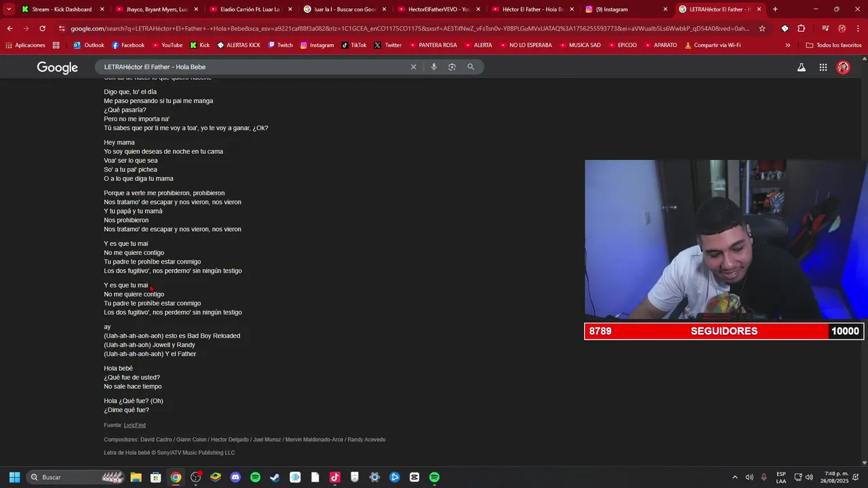The width and height of the screenshot is (868, 488).
Task: Switch to the HectorElFatherVEVO tab
Action: 438,9
